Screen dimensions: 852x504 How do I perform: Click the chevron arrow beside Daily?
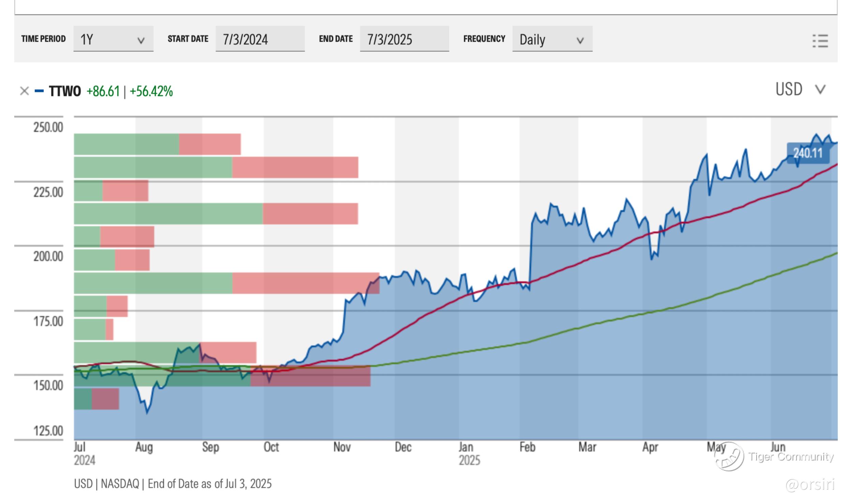pos(580,41)
